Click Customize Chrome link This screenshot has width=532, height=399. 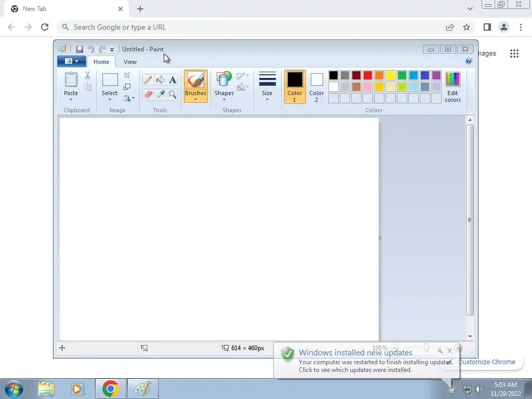pos(486,362)
